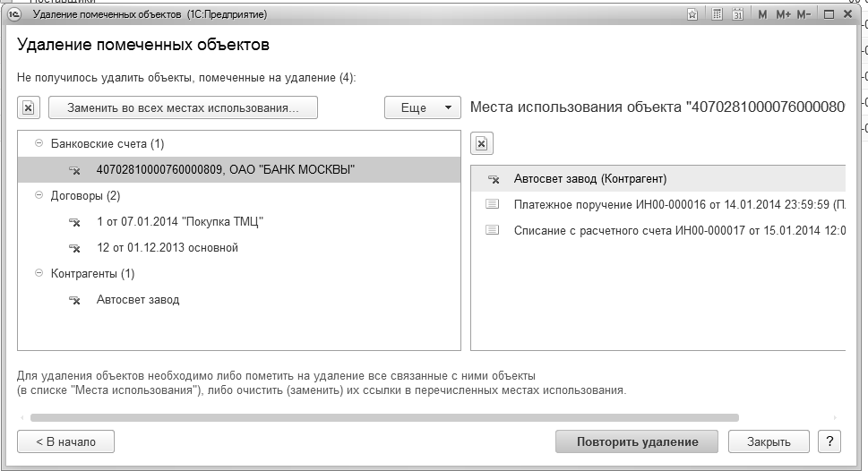
Task: Click the scrollbar right arrow
Action: coord(835,418)
